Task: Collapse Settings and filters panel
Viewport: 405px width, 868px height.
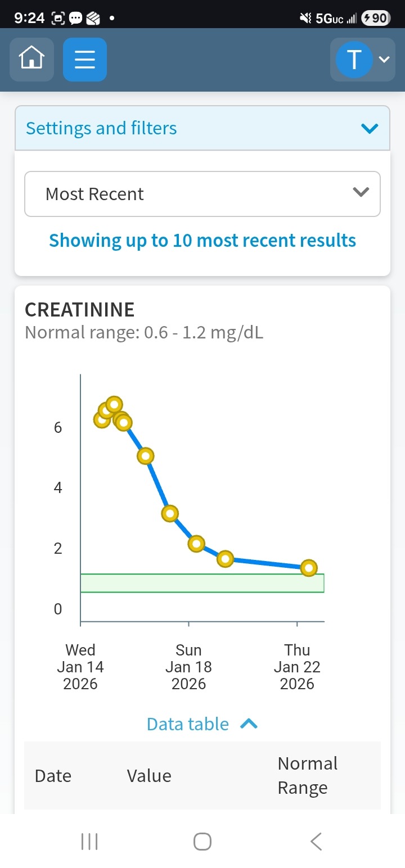Action: point(370,129)
